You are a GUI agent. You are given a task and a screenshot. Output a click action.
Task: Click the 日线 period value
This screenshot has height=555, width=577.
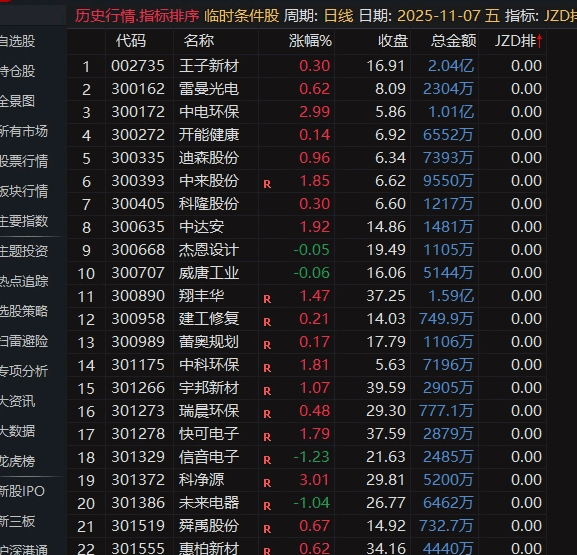(339, 16)
